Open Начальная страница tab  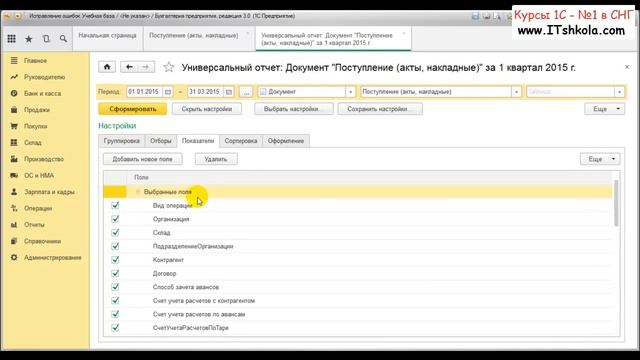107,36
